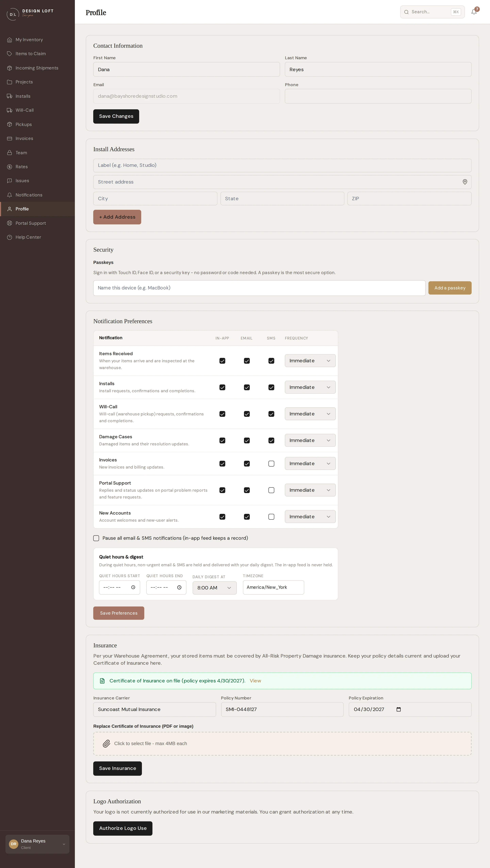Viewport: 490px width, 868px height.
Task: Open the Portal Support frequency dropdown
Action: click(310, 490)
